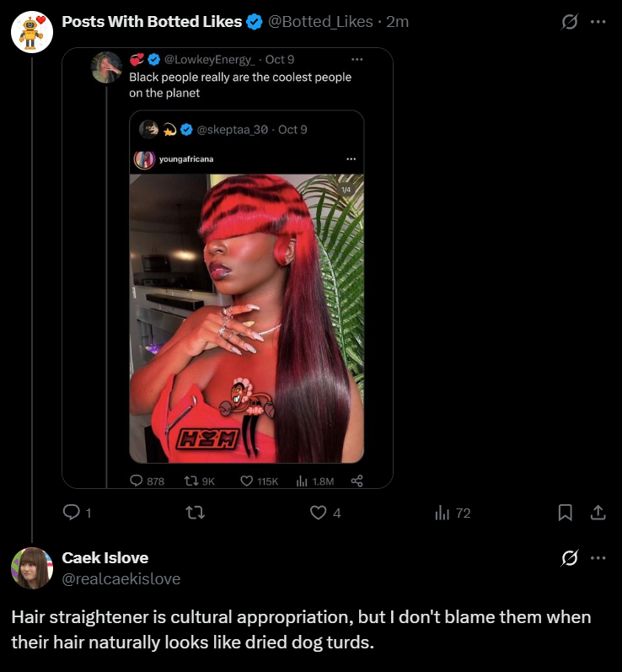Open more options for Caek Islove reply

(x=598, y=558)
